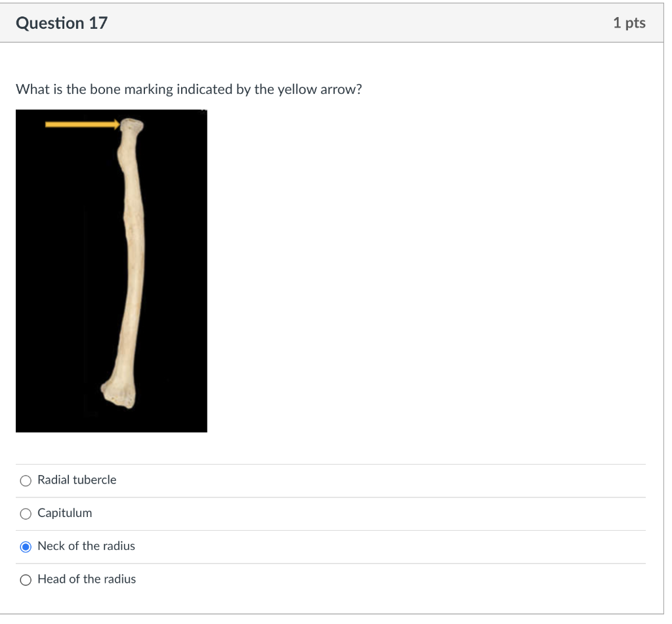The height and width of the screenshot is (624, 672).
Task: Click the Head of the radius radio circle
Action: point(25,580)
